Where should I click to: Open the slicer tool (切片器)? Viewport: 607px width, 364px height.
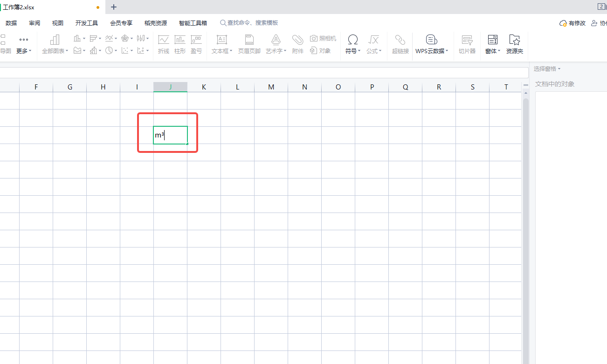coord(467,44)
